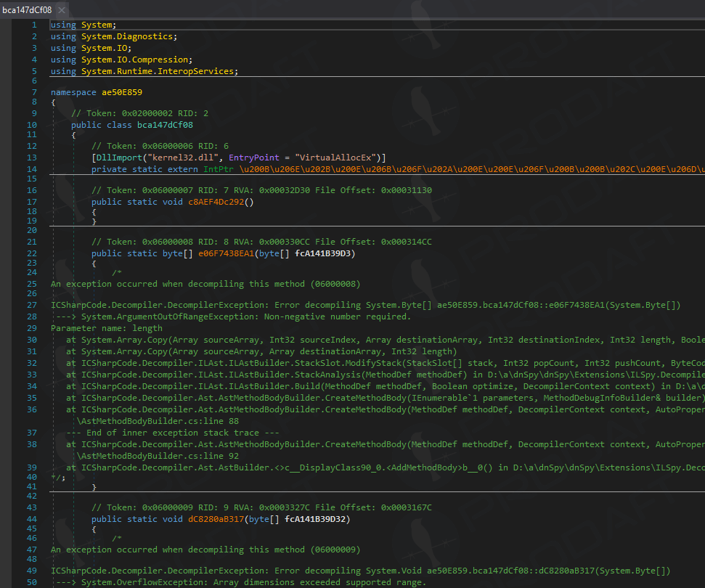Click 'Parameter name: length' line
Viewport: 705px width, 588px height.
(x=107, y=329)
